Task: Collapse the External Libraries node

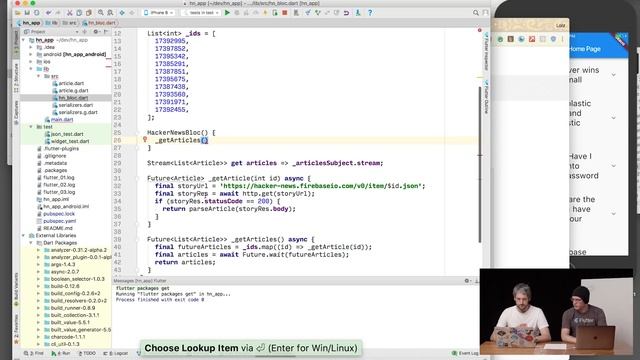Action: tap(23, 236)
